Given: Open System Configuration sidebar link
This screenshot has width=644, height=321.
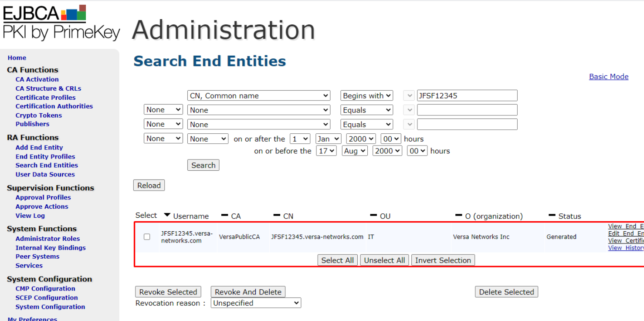Looking at the screenshot, I should click(50, 307).
